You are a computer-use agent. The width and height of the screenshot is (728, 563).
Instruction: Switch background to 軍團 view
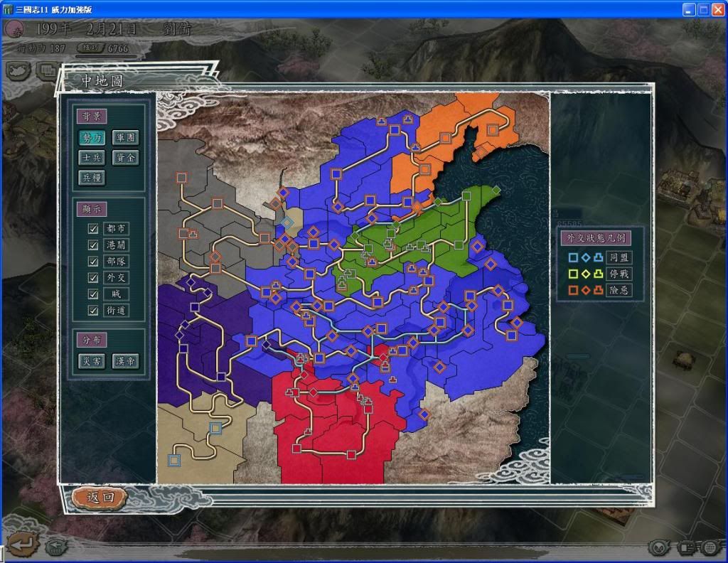pyautogui.click(x=125, y=137)
